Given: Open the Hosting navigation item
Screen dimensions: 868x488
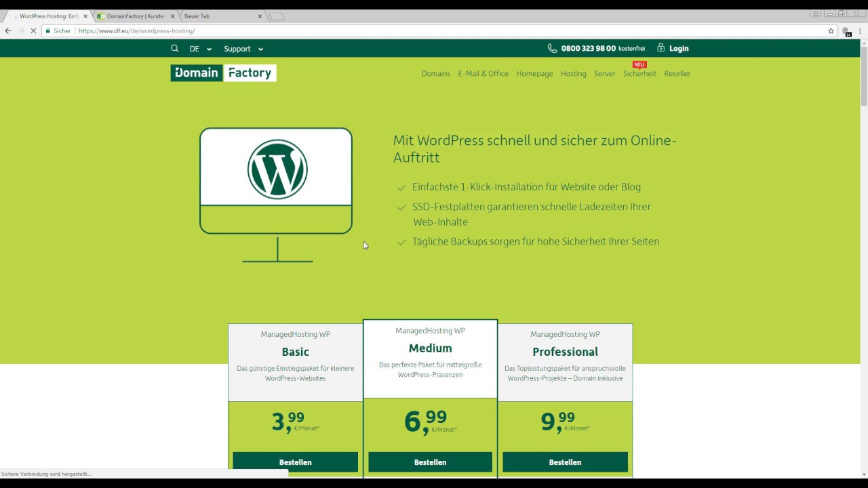Looking at the screenshot, I should (573, 74).
